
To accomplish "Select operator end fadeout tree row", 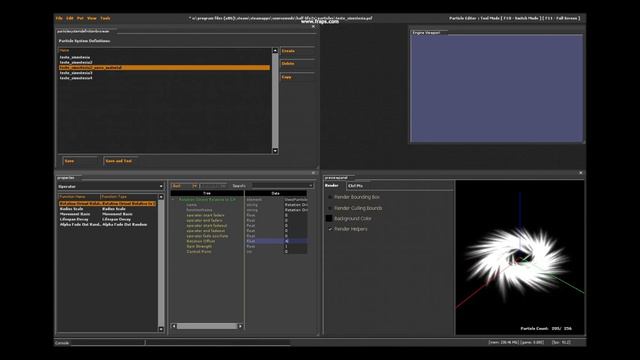I will (206, 231).
